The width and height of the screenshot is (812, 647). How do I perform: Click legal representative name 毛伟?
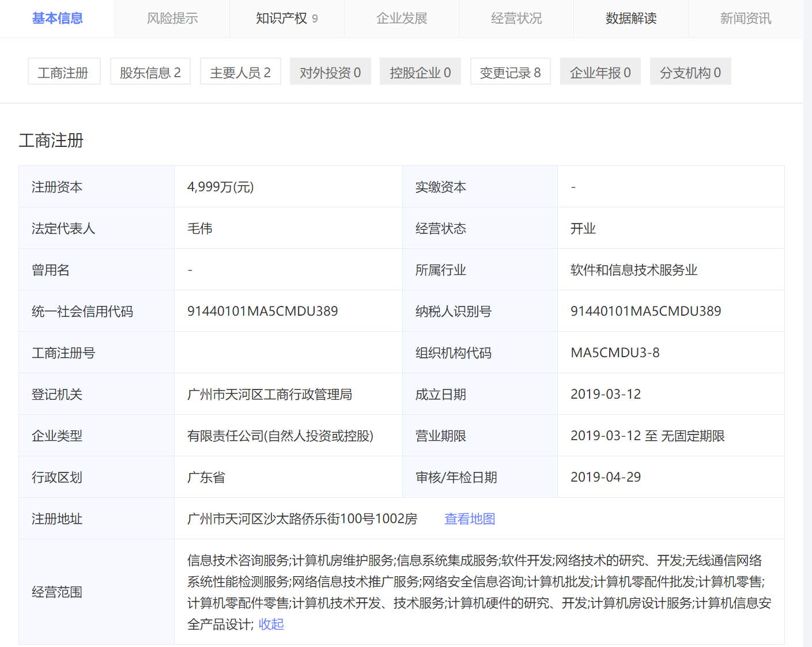pos(200,228)
